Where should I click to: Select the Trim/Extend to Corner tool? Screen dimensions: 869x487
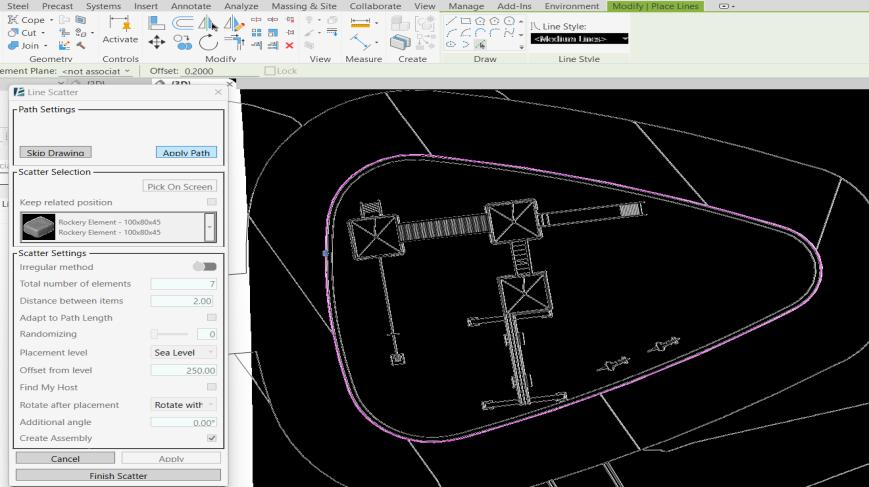click(234, 42)
